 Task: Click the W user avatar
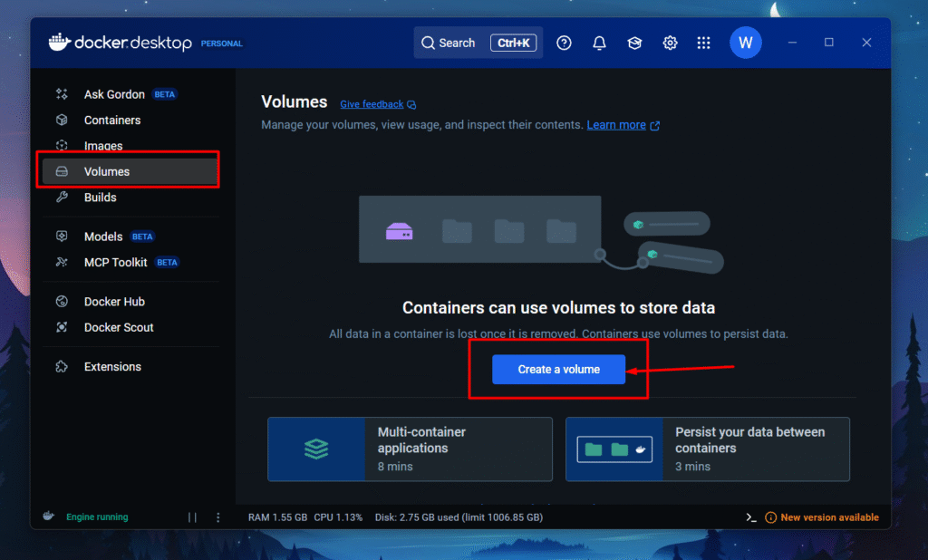point(745,43)
